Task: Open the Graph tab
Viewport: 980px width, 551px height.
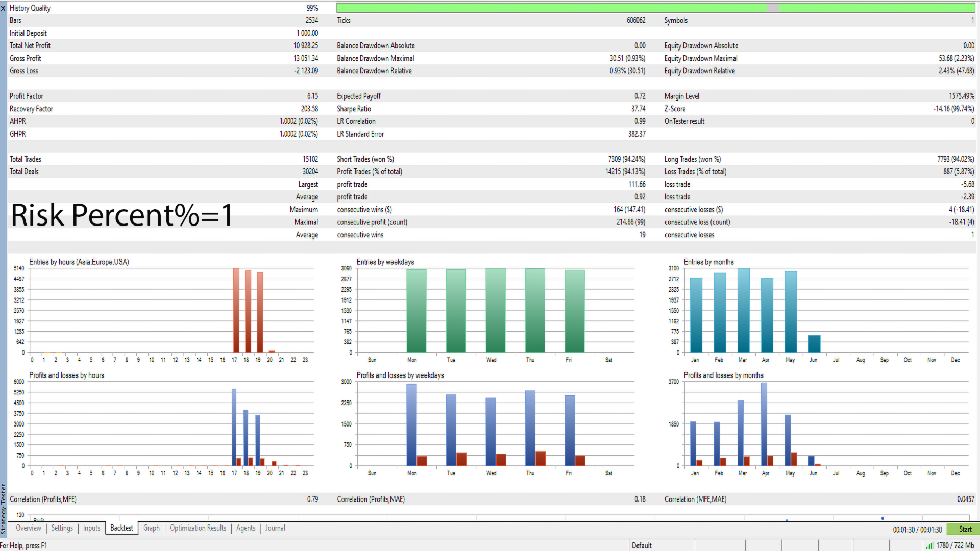Action: (x=151, y=528)
